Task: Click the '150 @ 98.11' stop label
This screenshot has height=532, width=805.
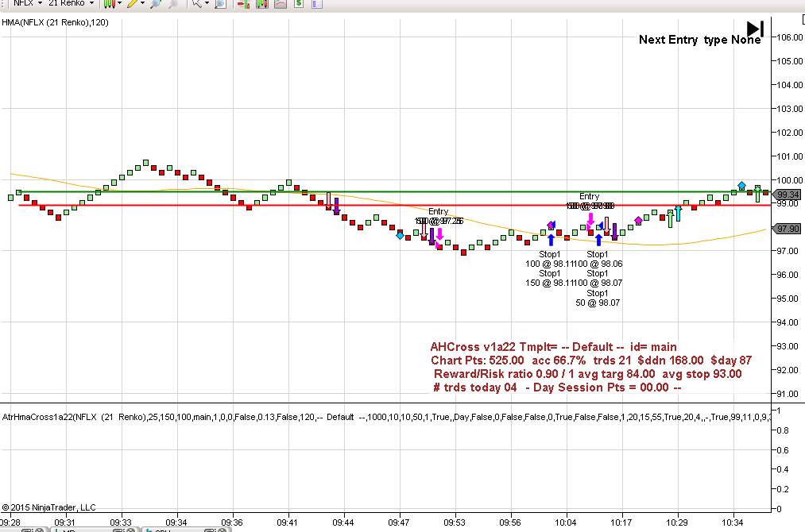Action: pyautogui.click(x=548, y=283)
